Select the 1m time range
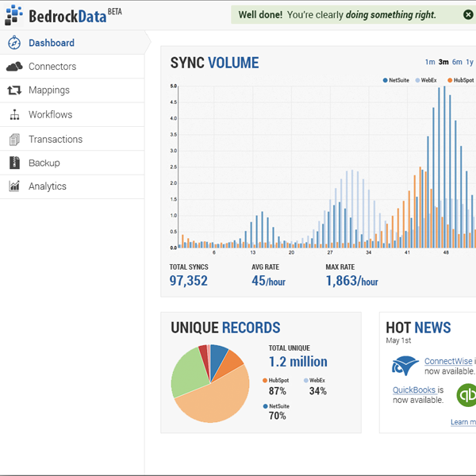Screen dimensions: 476x476 pos(430,62)
